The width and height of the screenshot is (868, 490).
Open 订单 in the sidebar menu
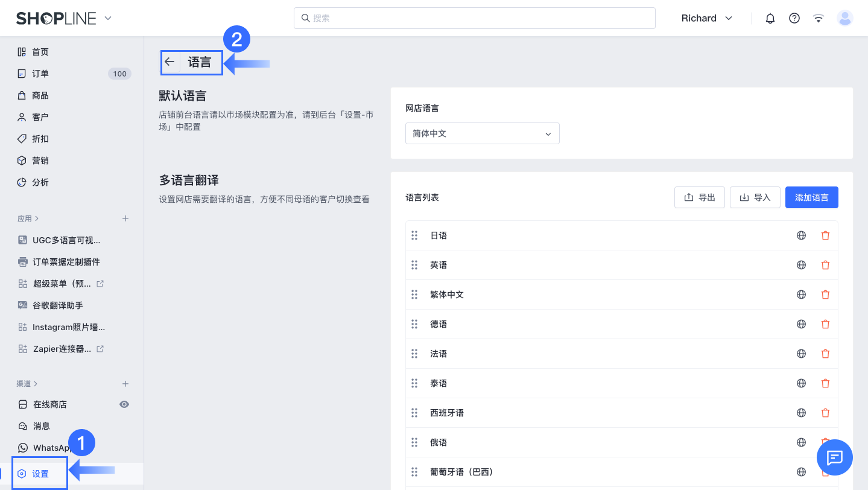coord(40,74)
